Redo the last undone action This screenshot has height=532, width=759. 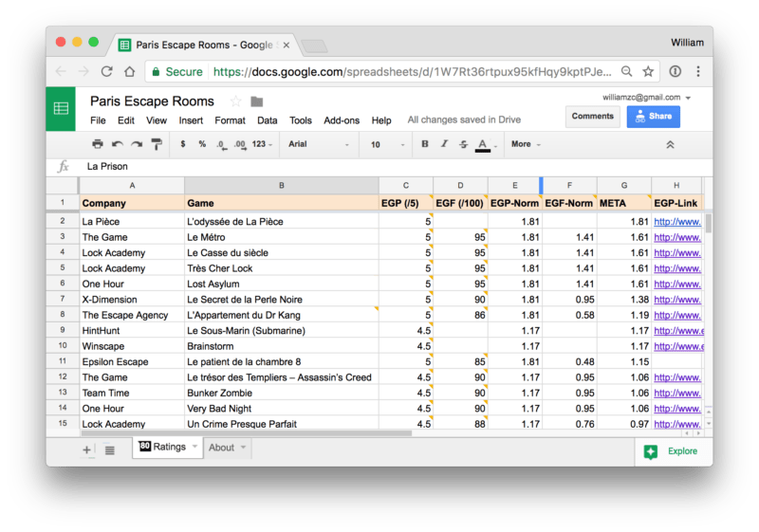click(x=137, y=144)
